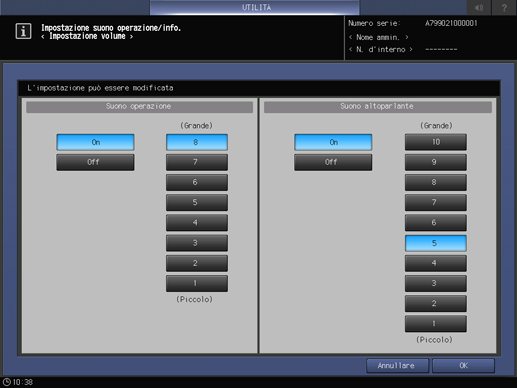Viewport: 517px width, 388px height.
Task: Click the Impostazione suono operazione/info. title
Action: pyautogui.click(x=111, y=28)
